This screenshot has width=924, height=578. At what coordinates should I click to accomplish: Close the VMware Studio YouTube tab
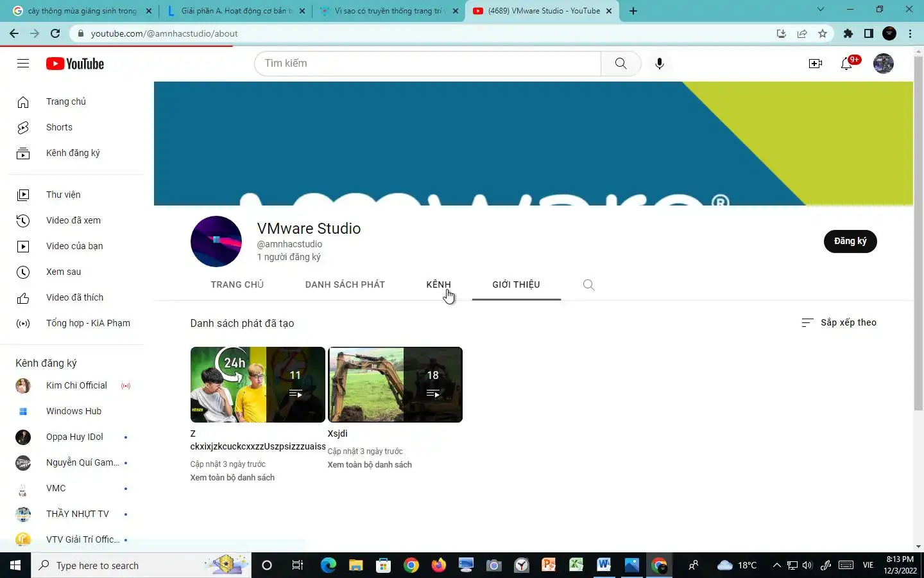point(609,11)
